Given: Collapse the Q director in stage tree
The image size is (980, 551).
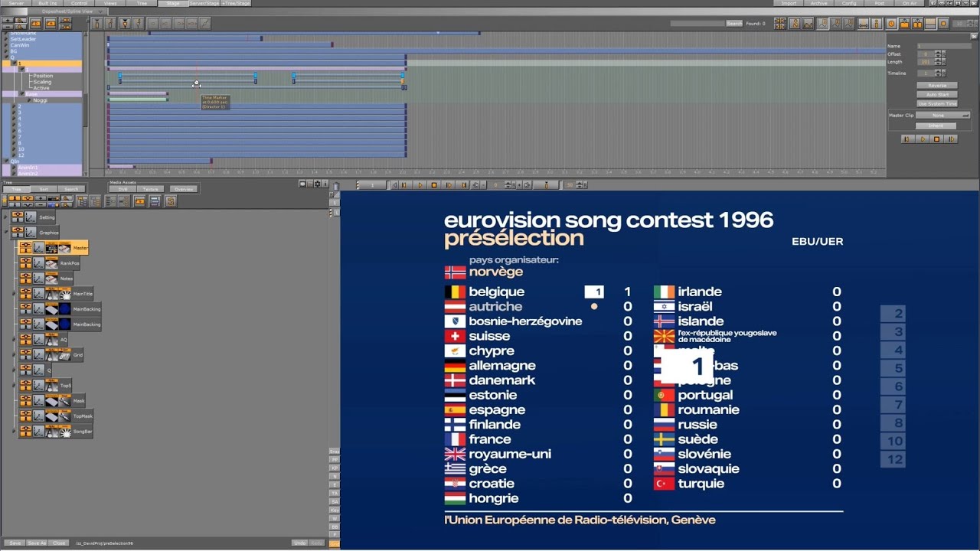Looking at the screenshot, I should pyautogui.click(x=5, y=57).
